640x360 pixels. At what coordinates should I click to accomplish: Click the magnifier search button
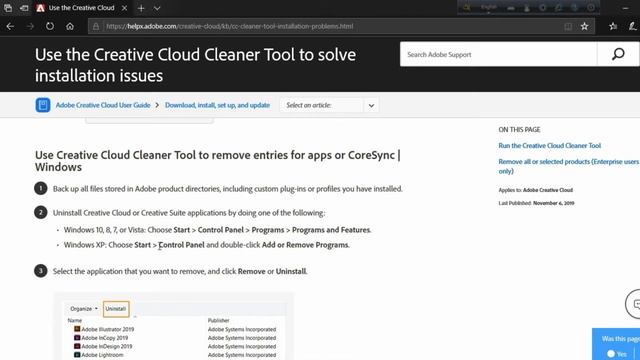click(618, 54)
